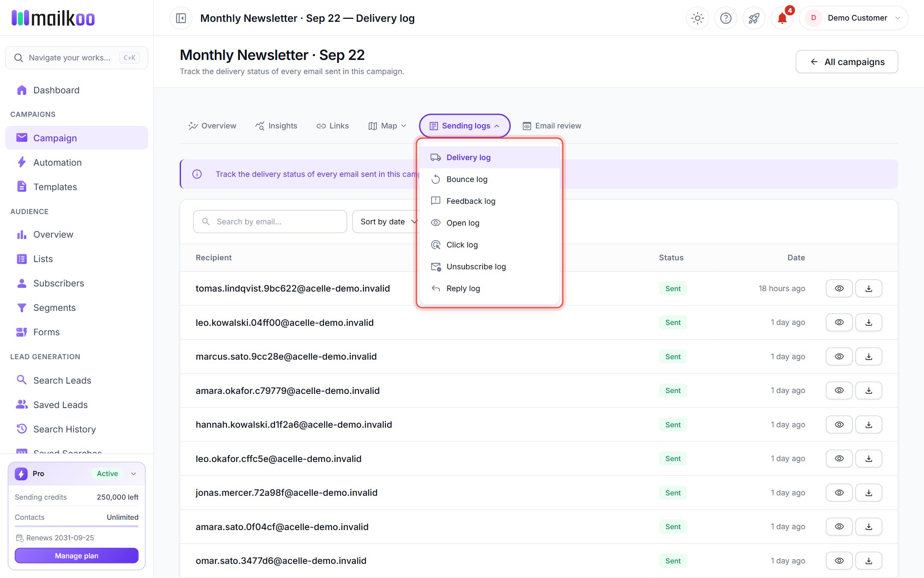Open help via question mark icon
The width and height of the screenshot is (924, 578).
pyautogui.click(x=726, y=18)
